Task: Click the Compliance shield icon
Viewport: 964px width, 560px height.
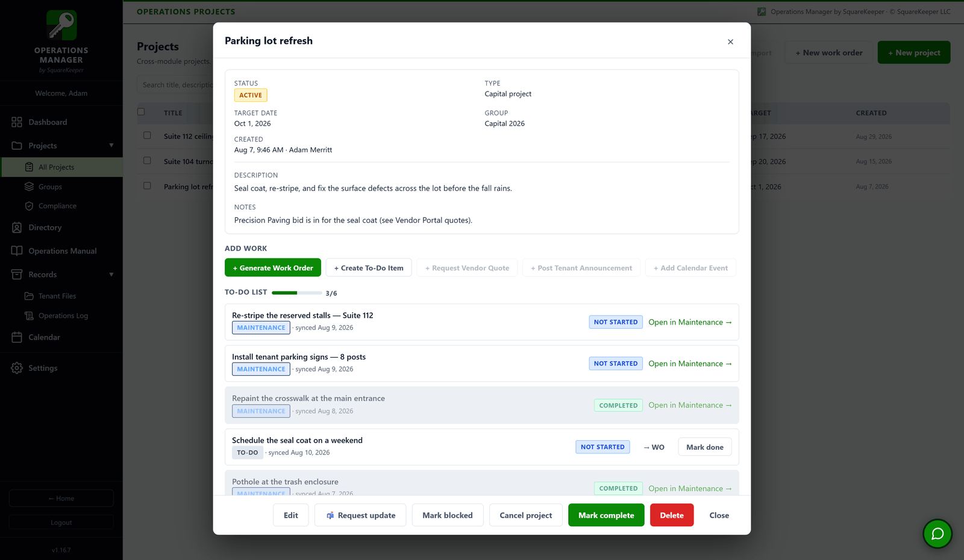Action: 29,206
